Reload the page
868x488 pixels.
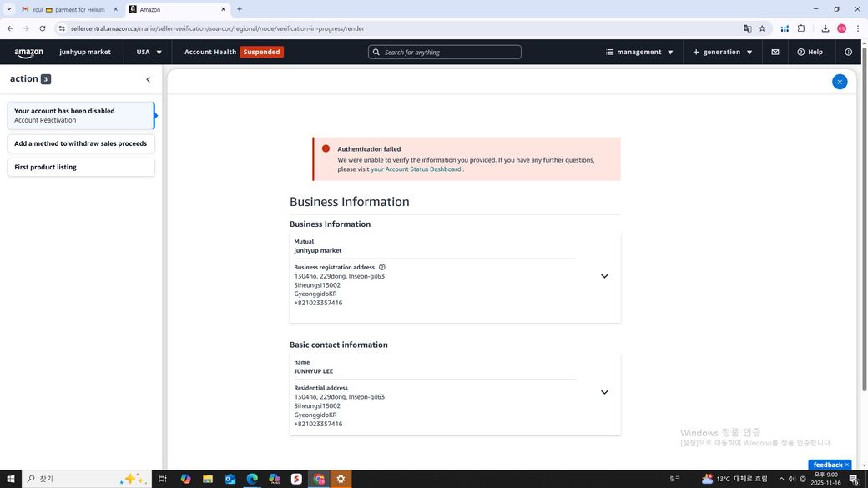(43, 28)
